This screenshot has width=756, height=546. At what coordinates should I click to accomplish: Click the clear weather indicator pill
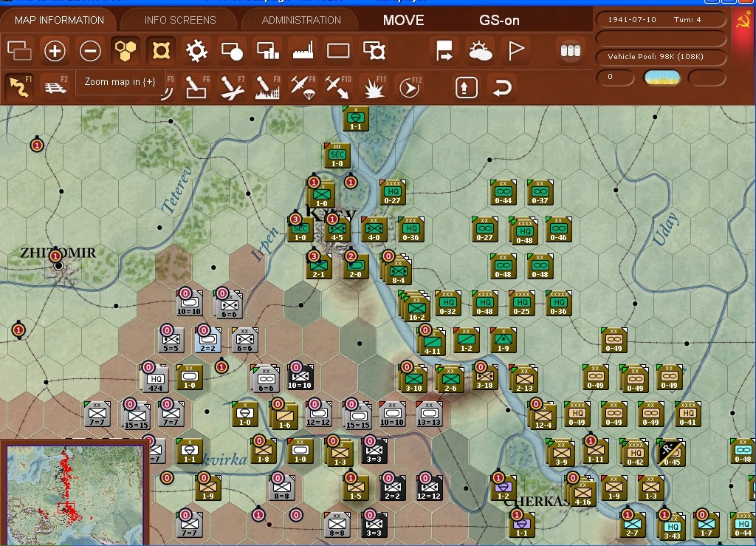click(x=662, y=77)
